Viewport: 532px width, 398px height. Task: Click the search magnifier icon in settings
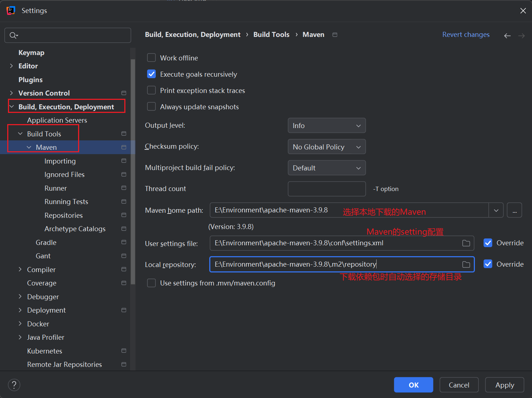coord(13,35)
